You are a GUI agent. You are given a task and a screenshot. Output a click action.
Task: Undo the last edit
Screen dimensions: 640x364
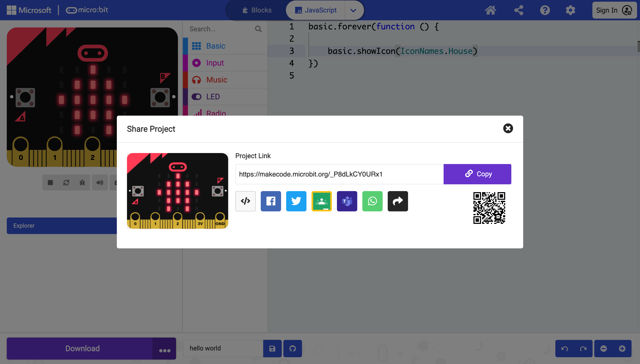564,348
